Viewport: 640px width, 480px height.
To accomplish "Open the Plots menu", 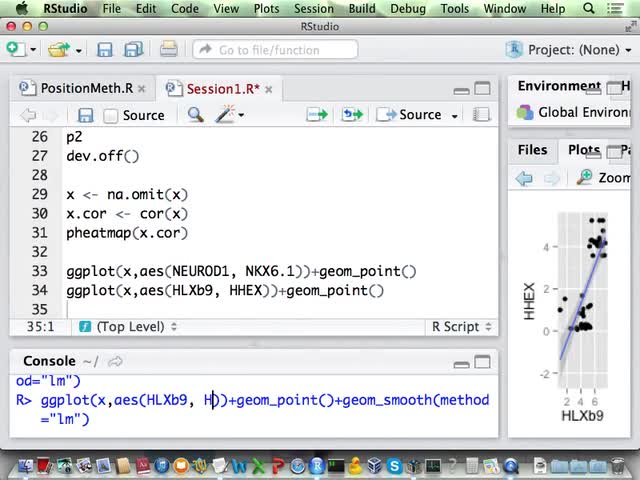I will pyautogui.click(x=266, y=9).
